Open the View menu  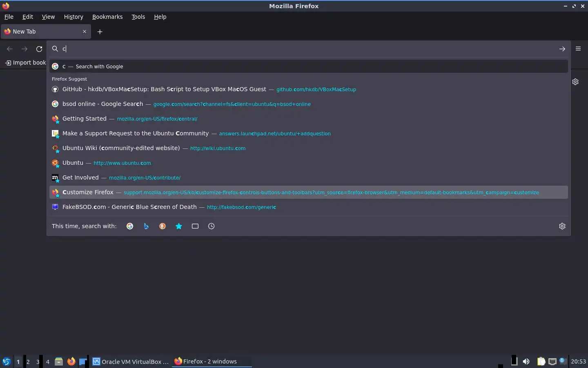pos(48,17)
